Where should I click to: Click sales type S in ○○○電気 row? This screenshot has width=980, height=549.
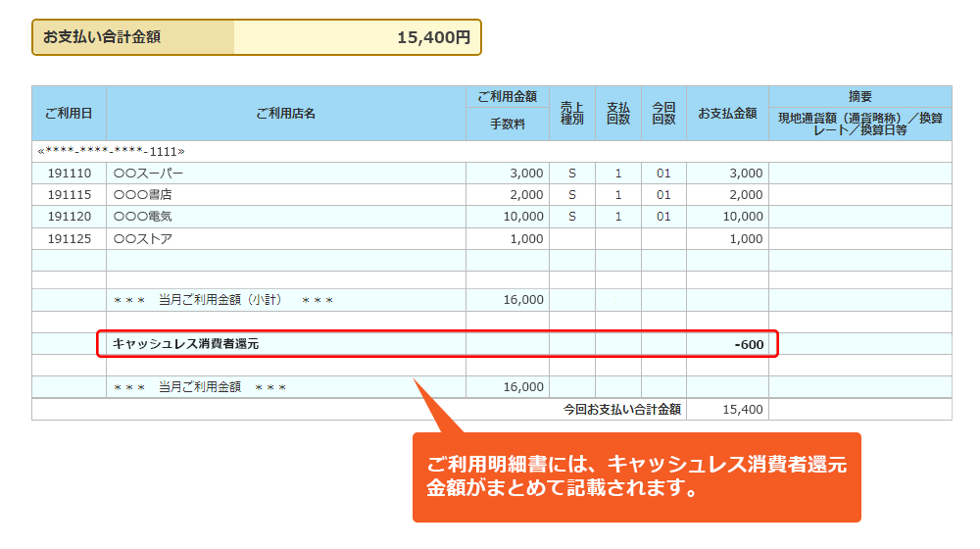tap(572, 217)
